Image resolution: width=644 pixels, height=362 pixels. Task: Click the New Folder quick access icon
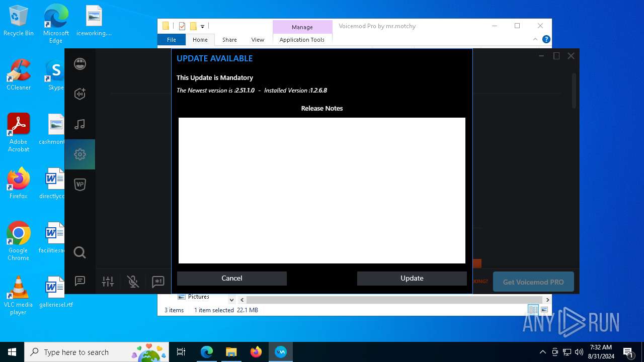(x=193, y=26)
